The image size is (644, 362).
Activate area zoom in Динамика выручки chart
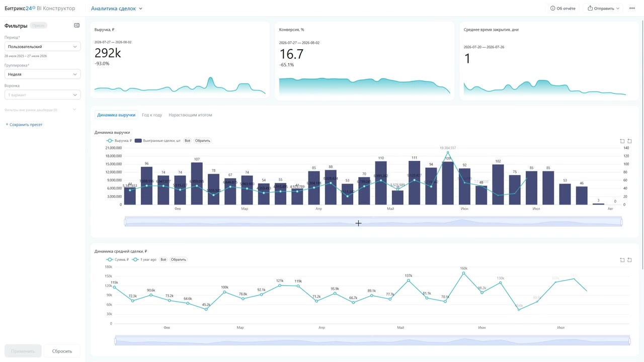622,141
